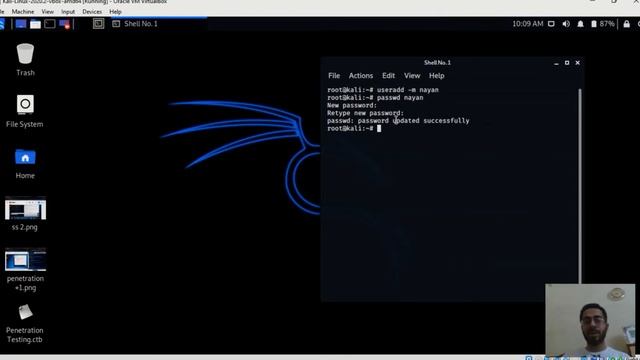The height and width of the screenshot is (360, 640).
Task: Click the terminal prompt cursor line
Action: (354, 129)
